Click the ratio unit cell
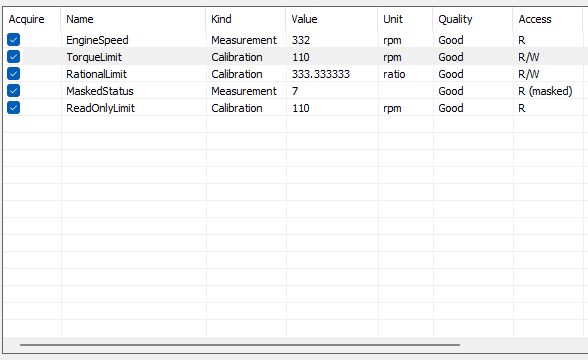Viewport: 588px width, 360px height. pyautogui.click(x=394, y=74)
